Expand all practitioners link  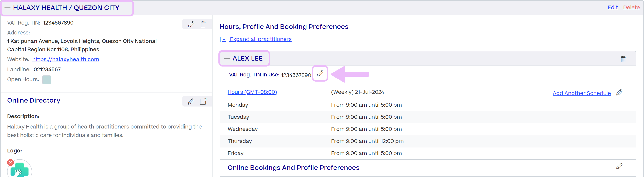(256, 39)
